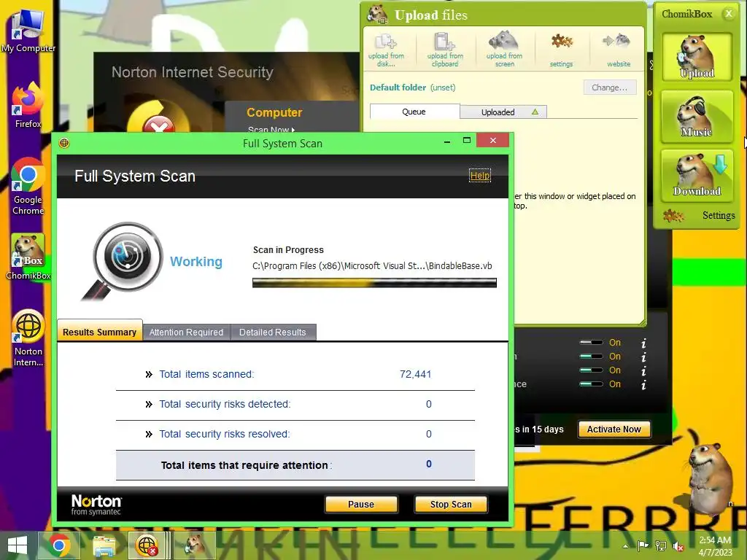Expand Scan Now arrow in Norton window
747x560 pixels.
pyautogui.click(x=293, y=130)
